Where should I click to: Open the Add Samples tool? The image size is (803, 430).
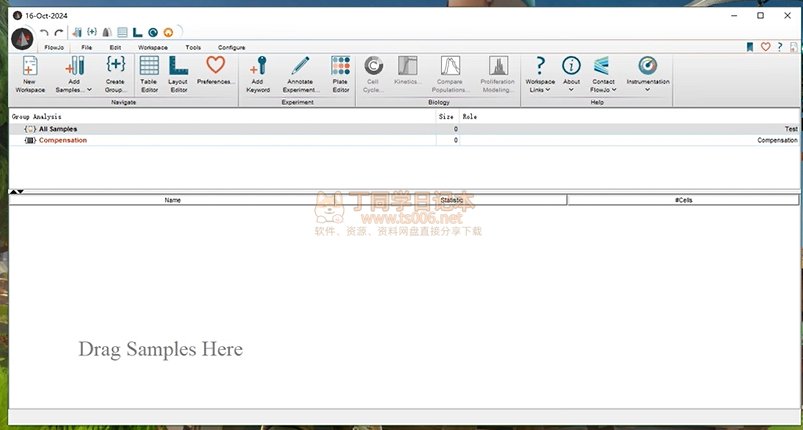74,75
